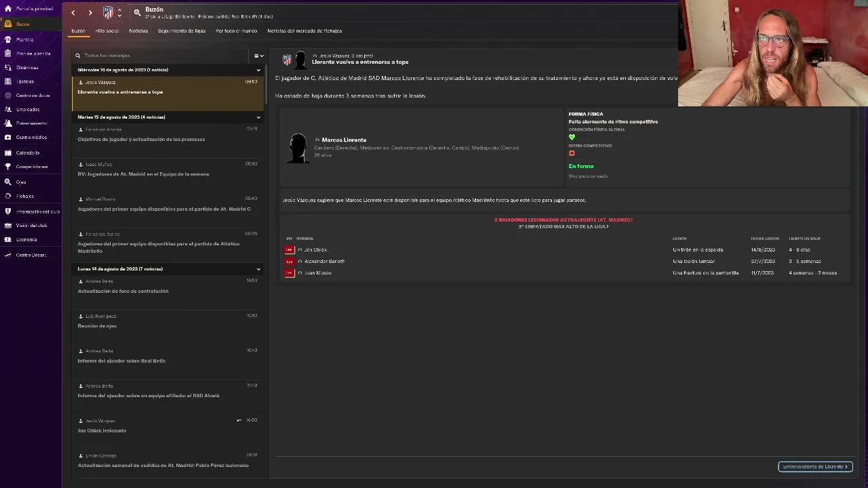Screen dimensions: 868x488
Task: Click the NOMBRE column header in injury table
Action: tap(304, 239)
